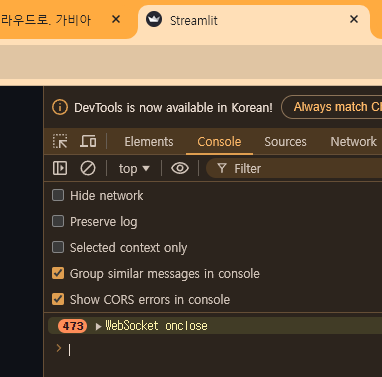Switch to the Elements panel tab
382x377 pixels.
tap(149, 142)
